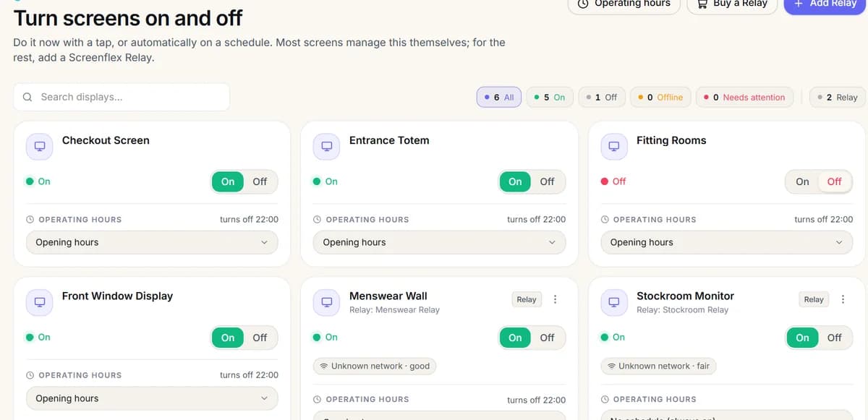The width and height of the screenshot is (868, 420).
Task: Open the Stockroom Monitor three-dot menu
Action: coord(843,299)
